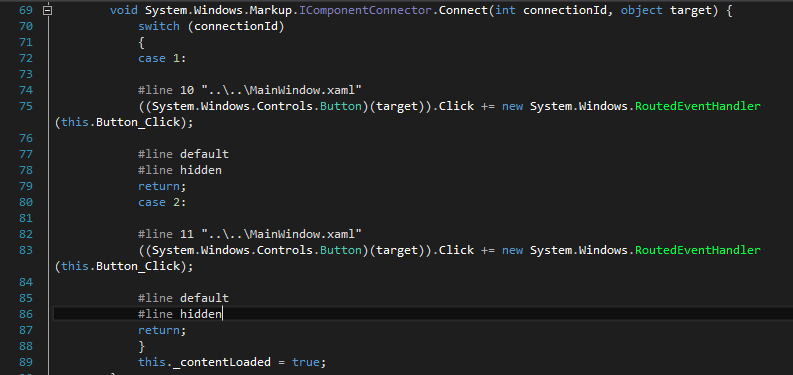The height and width of the screenshot is (375, 793).
Task: Click the RoutedEventHandler type on line 75
Action: coord(697,106)
